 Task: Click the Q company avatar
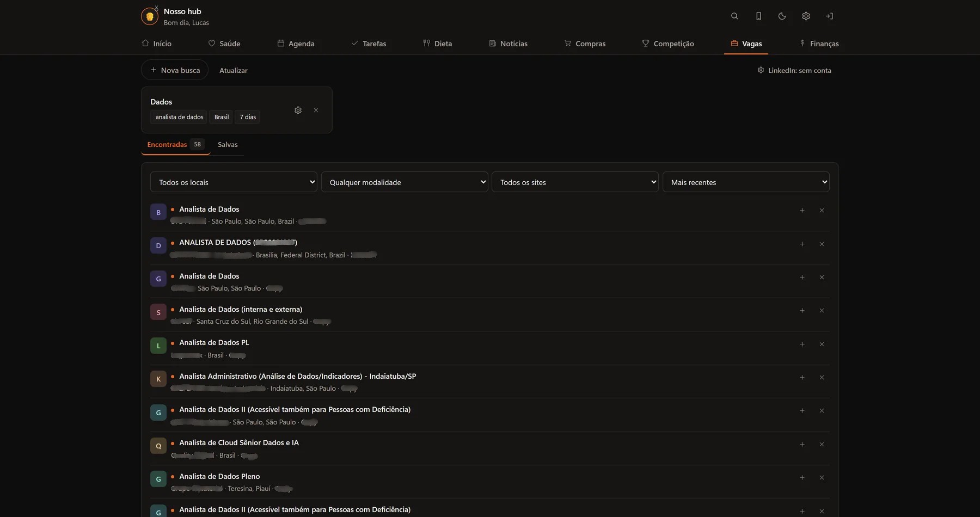(x=158, y=446)
